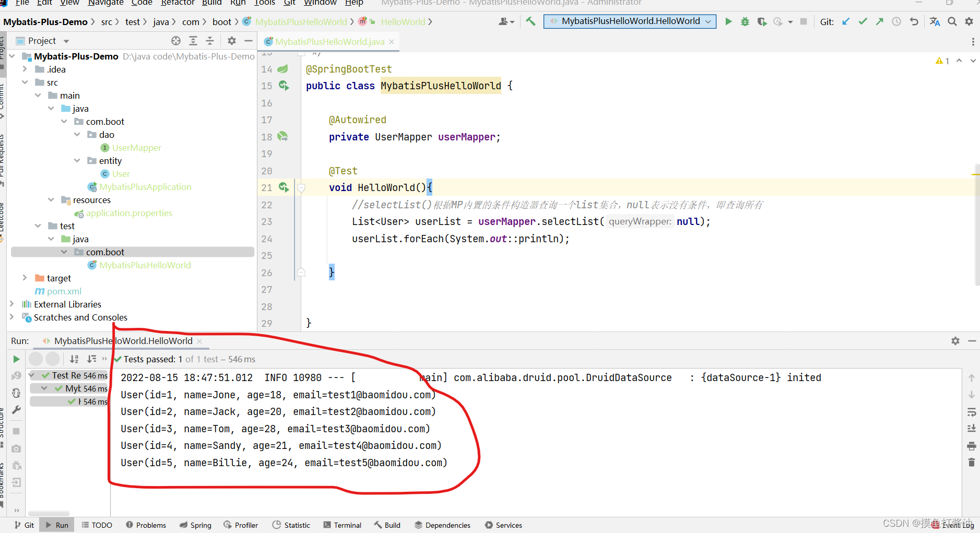Open Project panel options gear
The width and height of the screenshot is (980, 533).
232,41
